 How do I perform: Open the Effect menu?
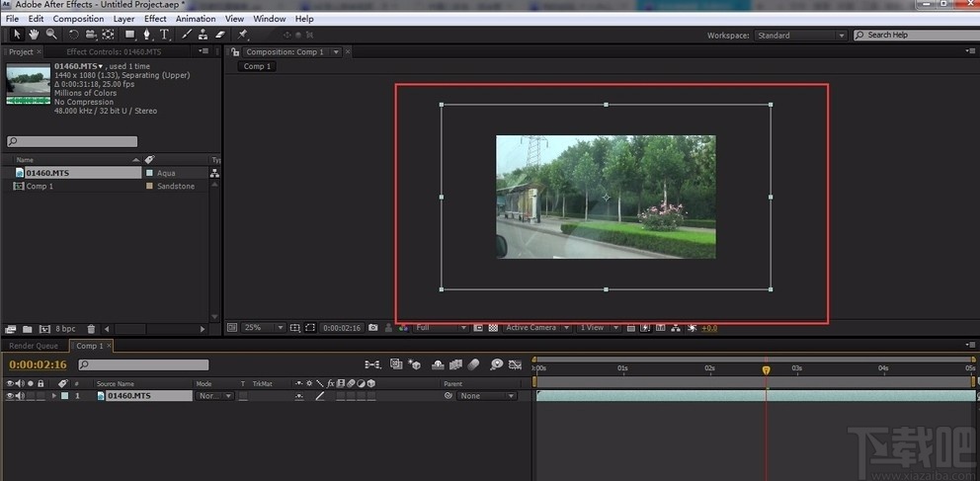pyautogui.click(x=155, y=19)
